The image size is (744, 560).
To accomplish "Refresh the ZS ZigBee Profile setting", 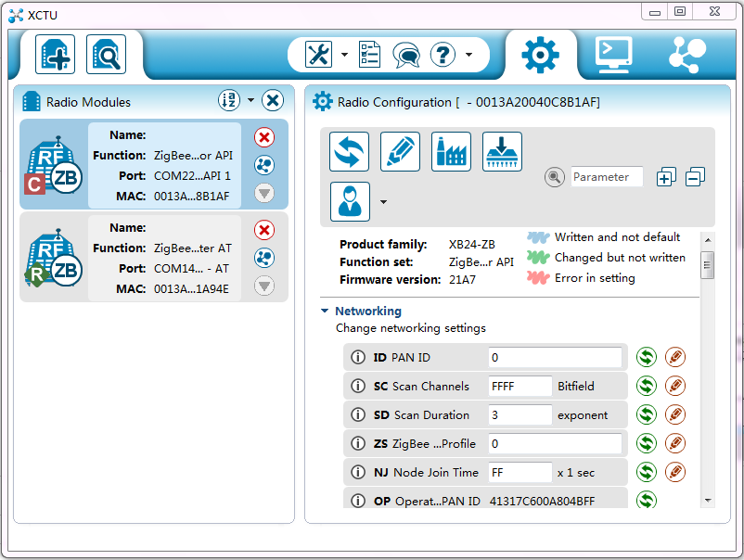I will [647, 443].
